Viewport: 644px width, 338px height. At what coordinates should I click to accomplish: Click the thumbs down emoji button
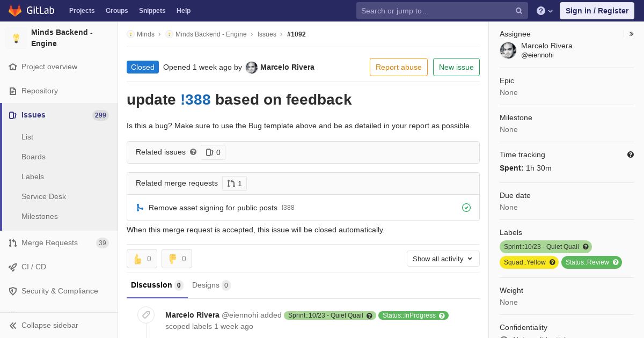(x=177, y=259)
